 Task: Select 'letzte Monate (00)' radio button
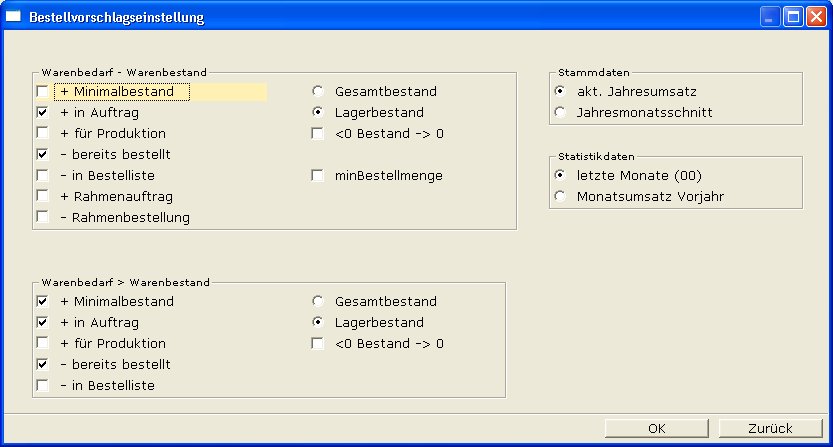pyautogui.click(x=560, y=175)
